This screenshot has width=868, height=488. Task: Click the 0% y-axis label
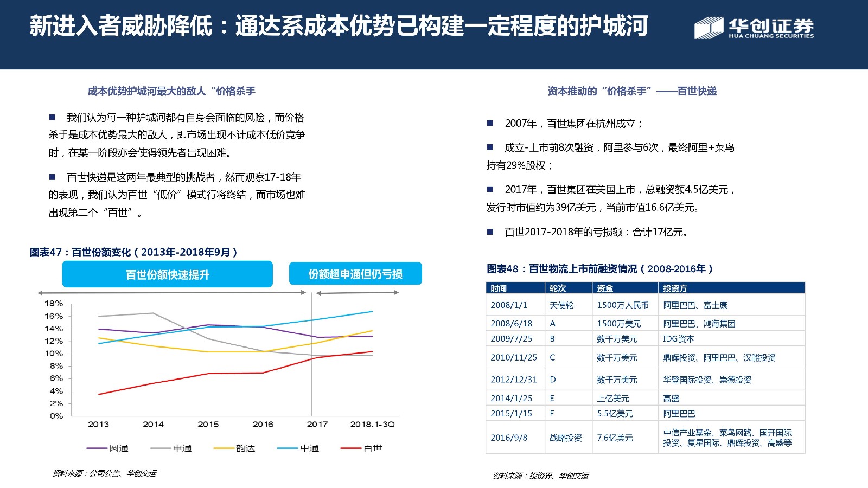[x=56, y=416]
